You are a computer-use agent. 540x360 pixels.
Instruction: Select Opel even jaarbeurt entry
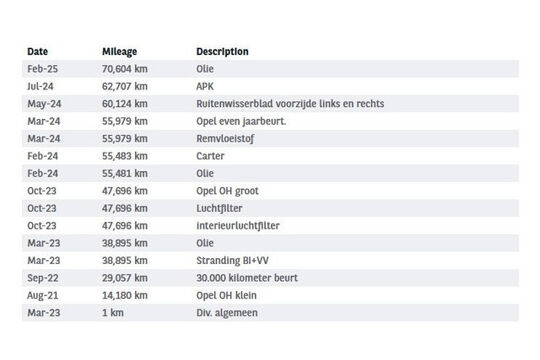241,121
